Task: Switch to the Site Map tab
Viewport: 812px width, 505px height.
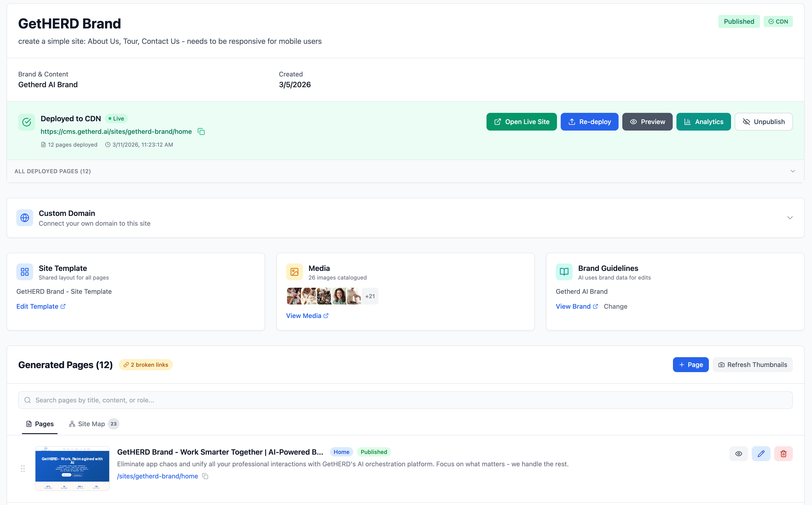Action: pos(91,424)
